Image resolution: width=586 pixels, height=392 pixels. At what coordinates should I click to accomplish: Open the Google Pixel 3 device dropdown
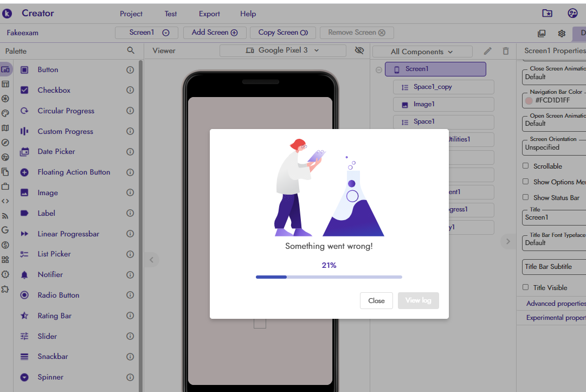point(283,50)
